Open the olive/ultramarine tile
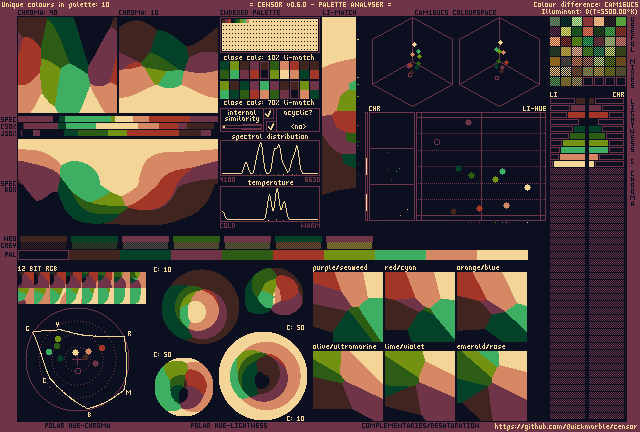640x432 pixels. [347, 385]
